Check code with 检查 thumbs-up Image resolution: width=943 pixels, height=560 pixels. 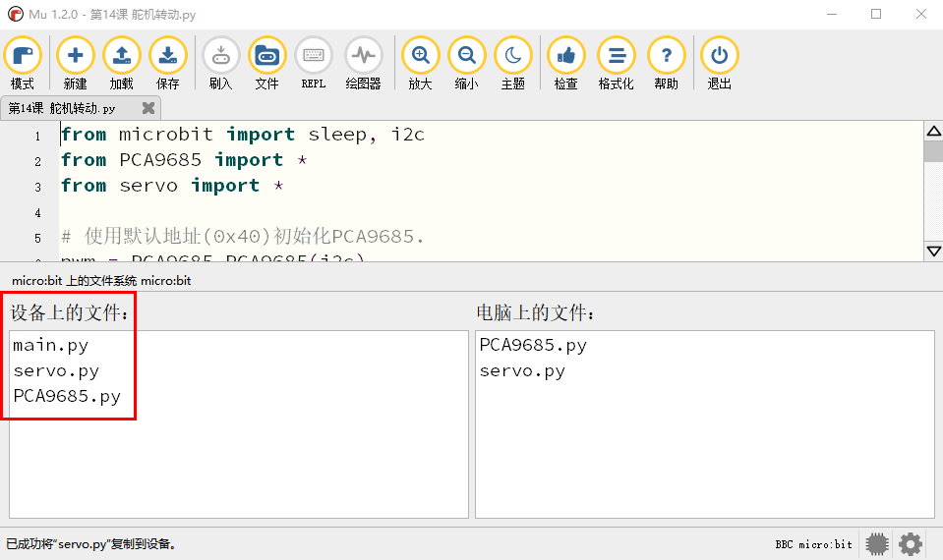coord(566,63)
